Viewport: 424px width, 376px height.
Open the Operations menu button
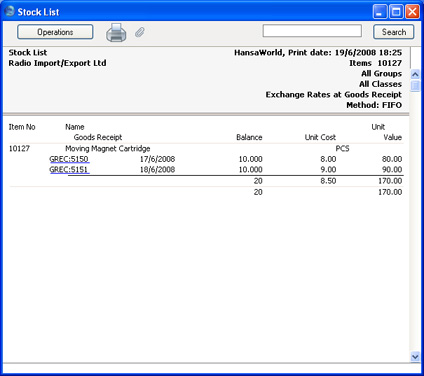[55, 32]
